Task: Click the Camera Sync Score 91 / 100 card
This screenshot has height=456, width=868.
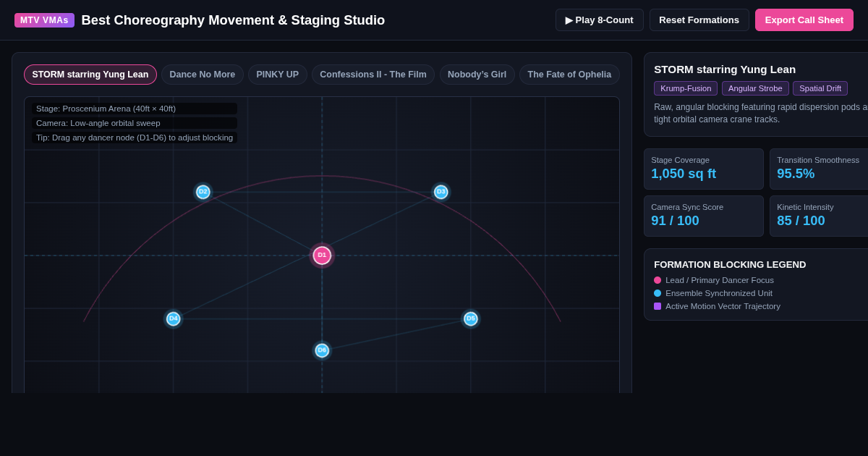Action: click(x=704, y=216)
